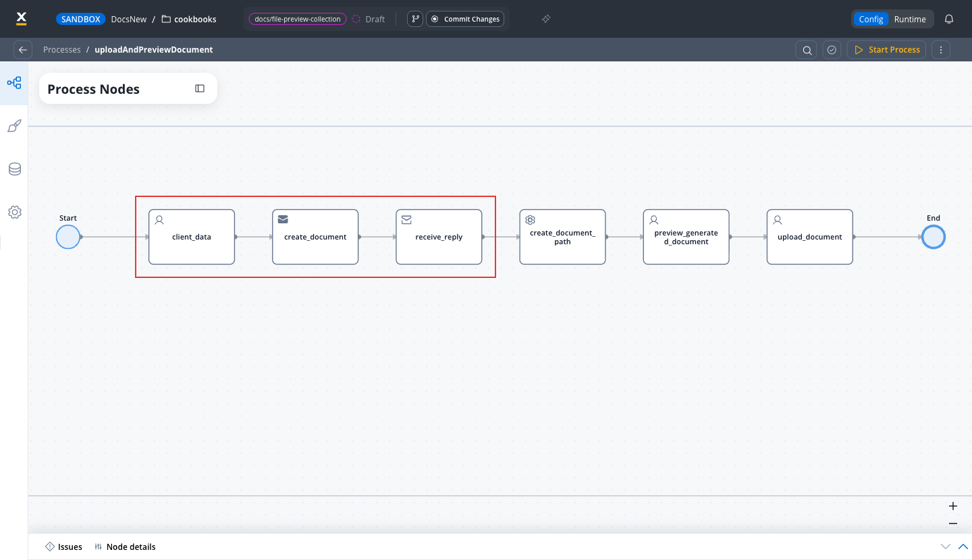
Task: Open the Node details tab
Action: (x=125, y=547)
